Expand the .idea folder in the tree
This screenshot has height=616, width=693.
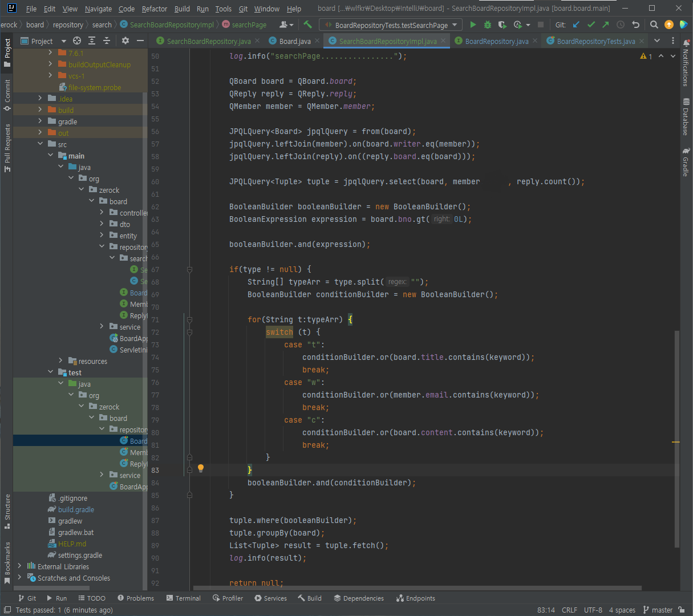40,99
